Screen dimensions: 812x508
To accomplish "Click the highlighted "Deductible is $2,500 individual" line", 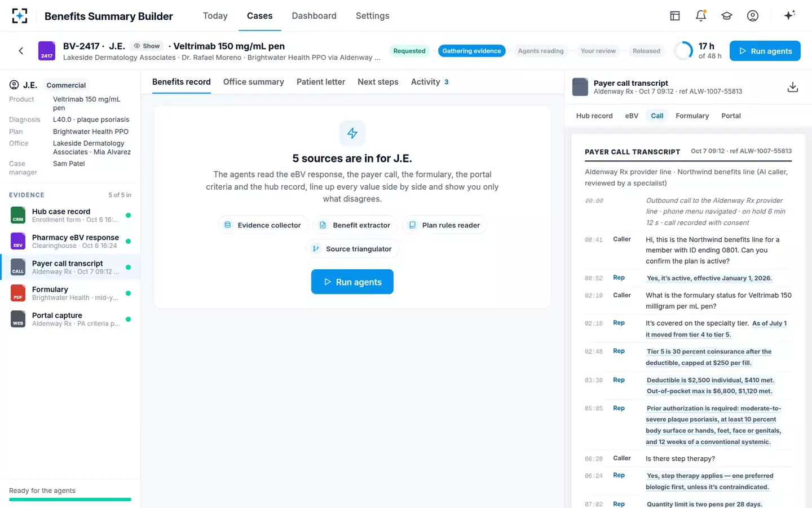I will 710,380.
